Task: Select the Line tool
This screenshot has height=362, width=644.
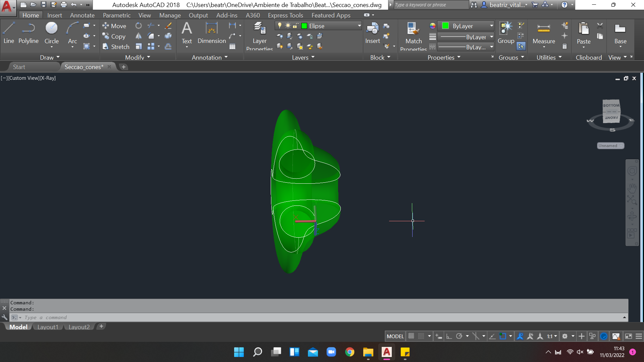Action: pyautogui.click(x=9, y=33)
